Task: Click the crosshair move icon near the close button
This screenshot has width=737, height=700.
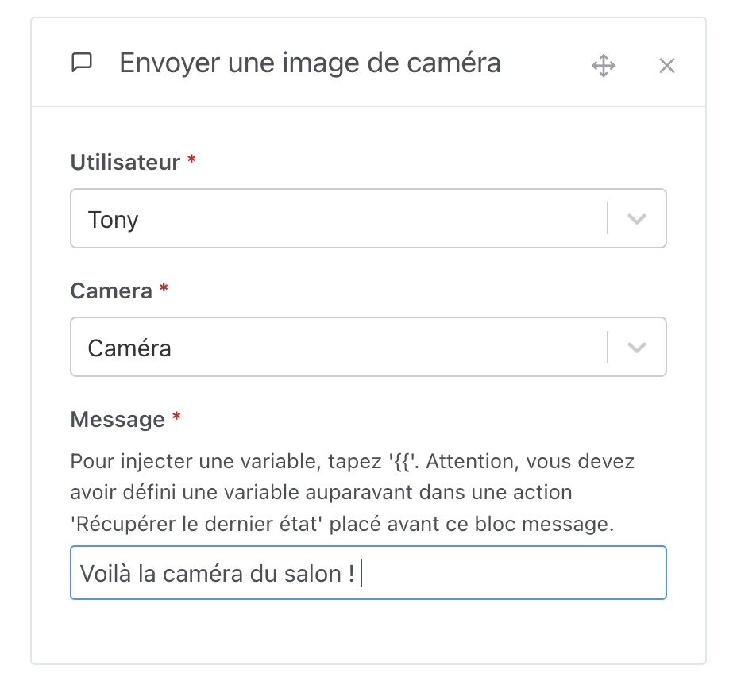Action: pyautogui.click(x=604, y=65)
